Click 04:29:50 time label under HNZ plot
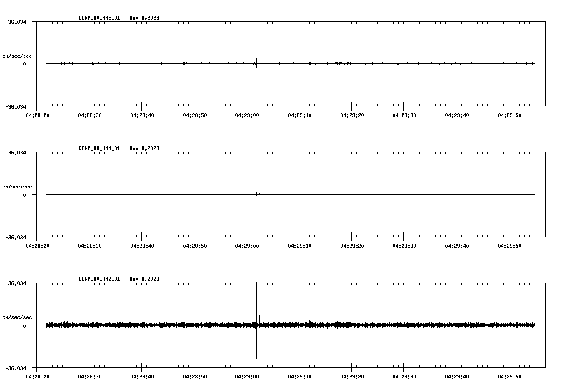Screen dimensions: 576x392 pos(509,376)
